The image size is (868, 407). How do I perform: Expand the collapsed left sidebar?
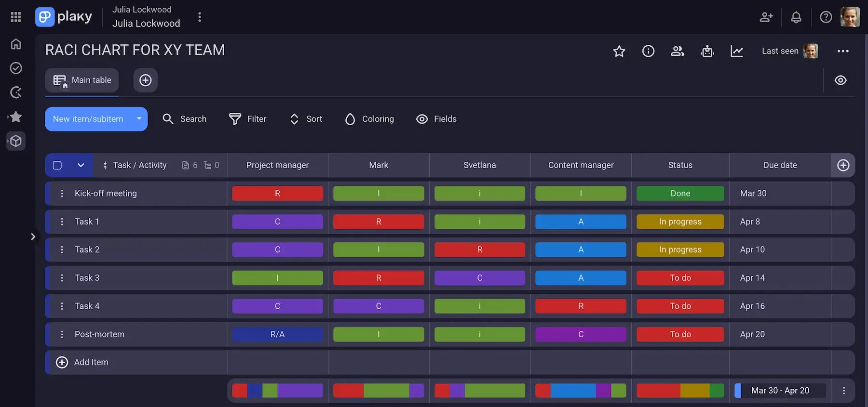tap(33, 236)
